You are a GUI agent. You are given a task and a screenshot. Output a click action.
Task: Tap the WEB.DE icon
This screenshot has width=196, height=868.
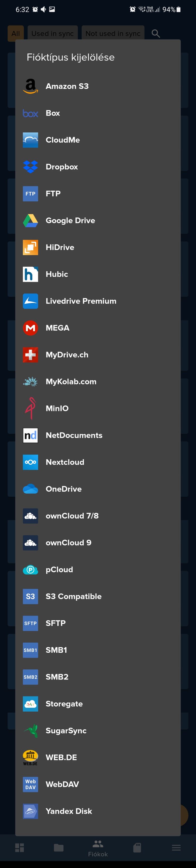pyautogui.click(x=30, y=758)
